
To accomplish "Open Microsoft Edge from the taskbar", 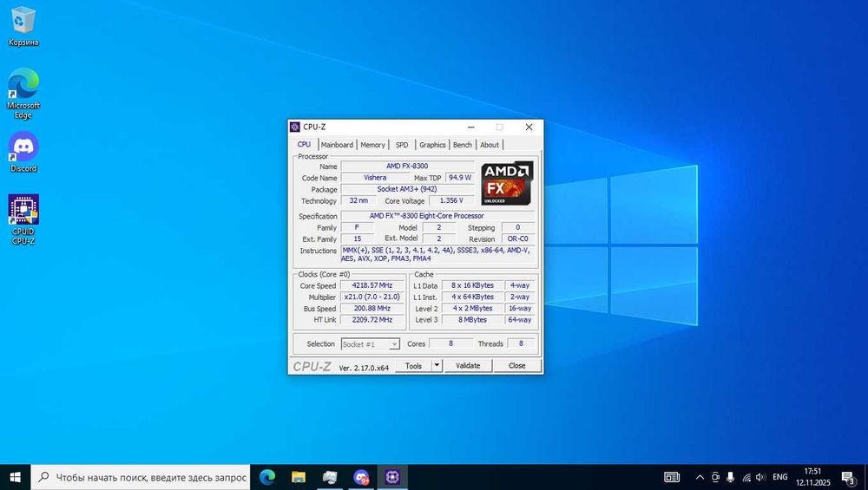I will [267, 477].
